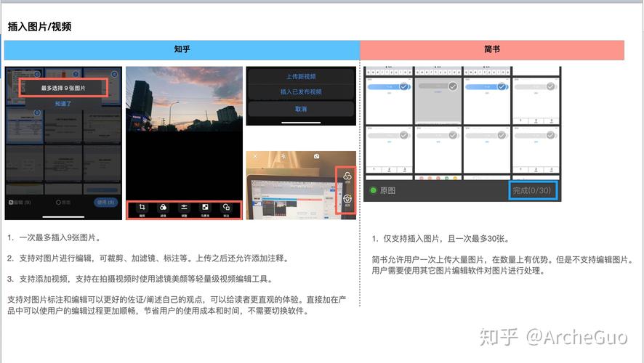
Task: Toggle selection circle on Zhihu top-right thumbnail
Action: tap(114, 74)
